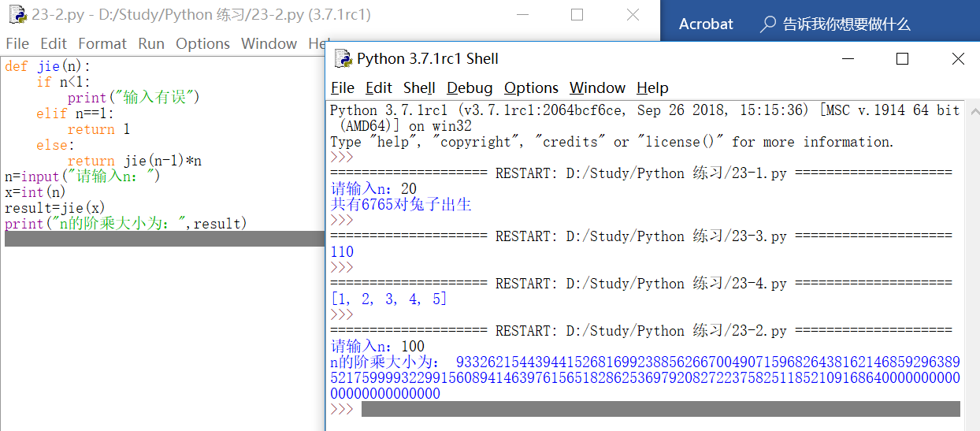
Task: Click the 'def jie(n):' code line
Action: pos(47,66)
